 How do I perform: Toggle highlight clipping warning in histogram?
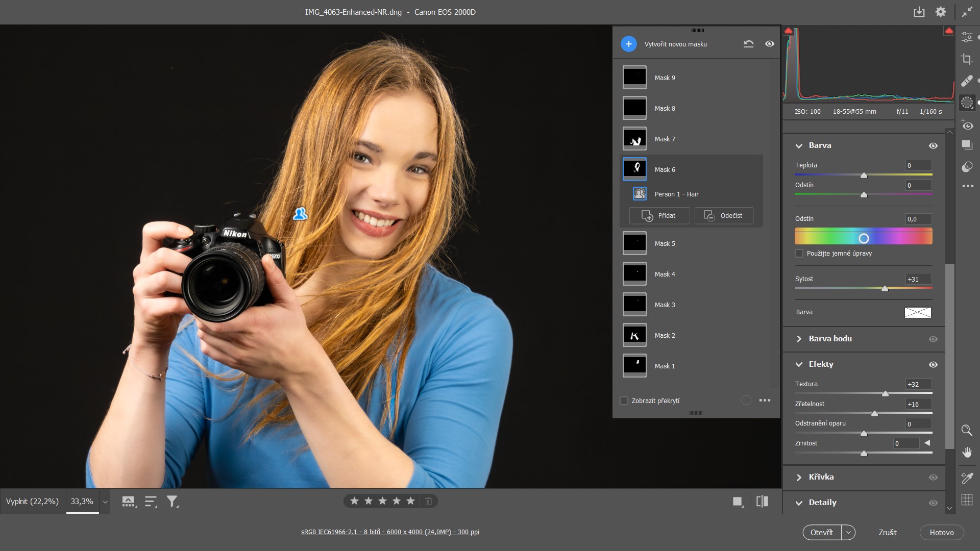(x=949, y=31)
